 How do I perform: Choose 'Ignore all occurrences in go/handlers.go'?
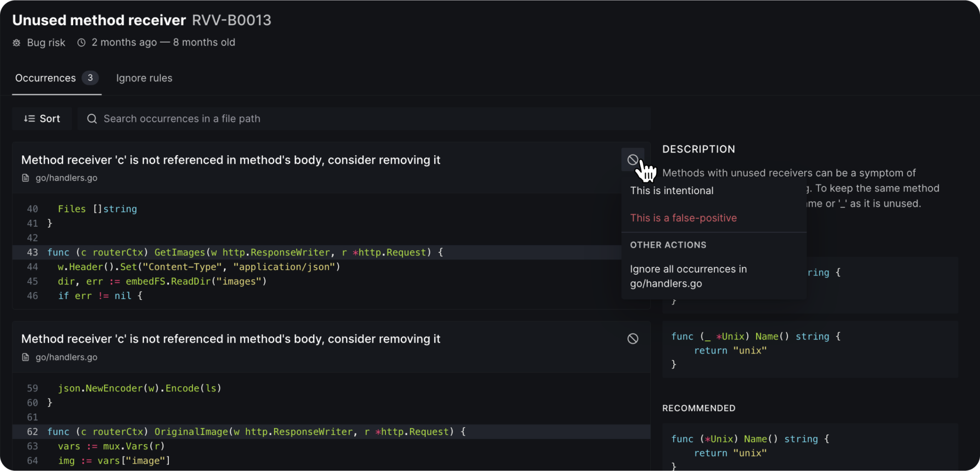688,276
